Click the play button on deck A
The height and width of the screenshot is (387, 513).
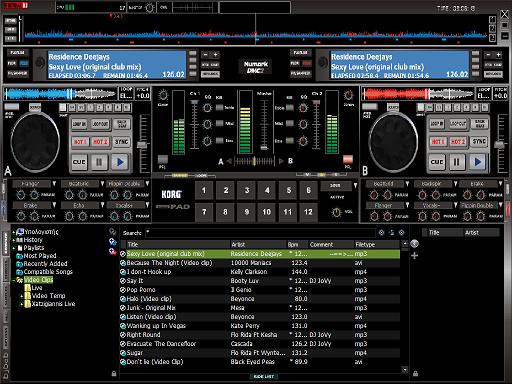pos(120,162)
